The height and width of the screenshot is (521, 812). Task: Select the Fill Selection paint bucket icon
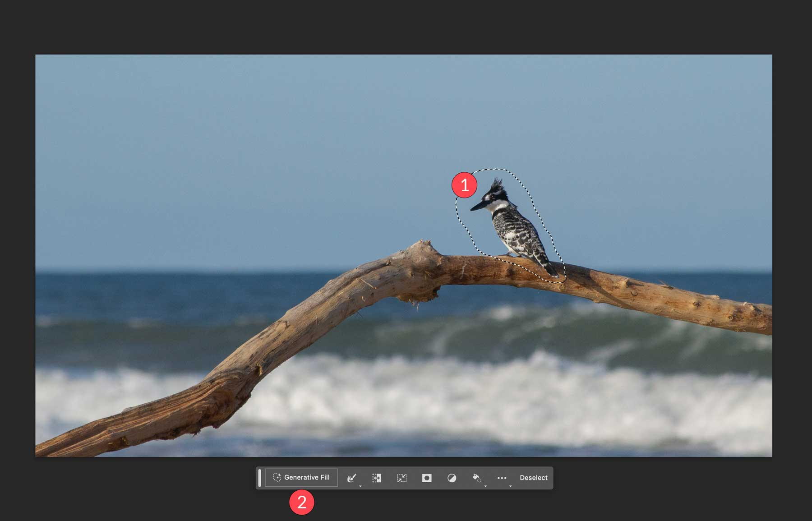click(476, 478)
